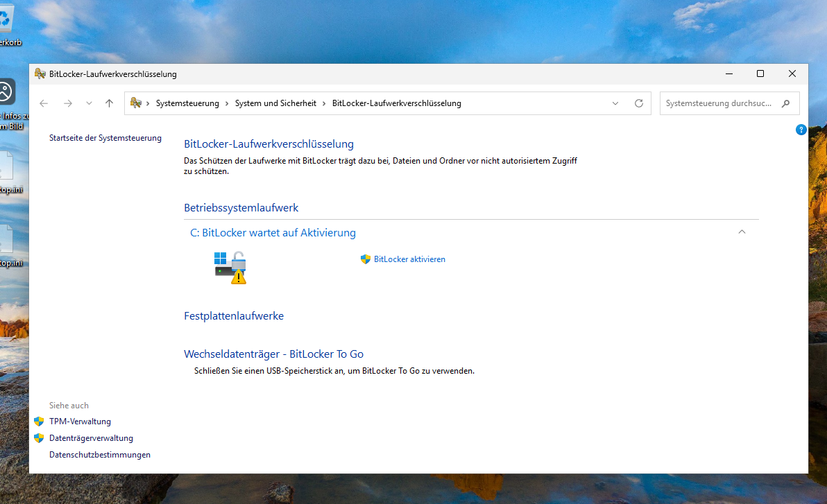Expand the address bar history dropdown
Viewport: 827px width, 504px height.
coord(615,103)
